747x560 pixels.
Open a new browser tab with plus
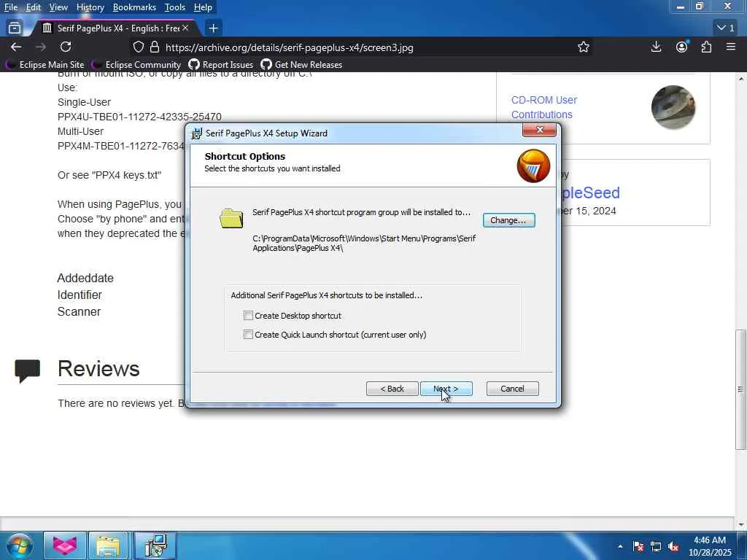click(214, 28)
